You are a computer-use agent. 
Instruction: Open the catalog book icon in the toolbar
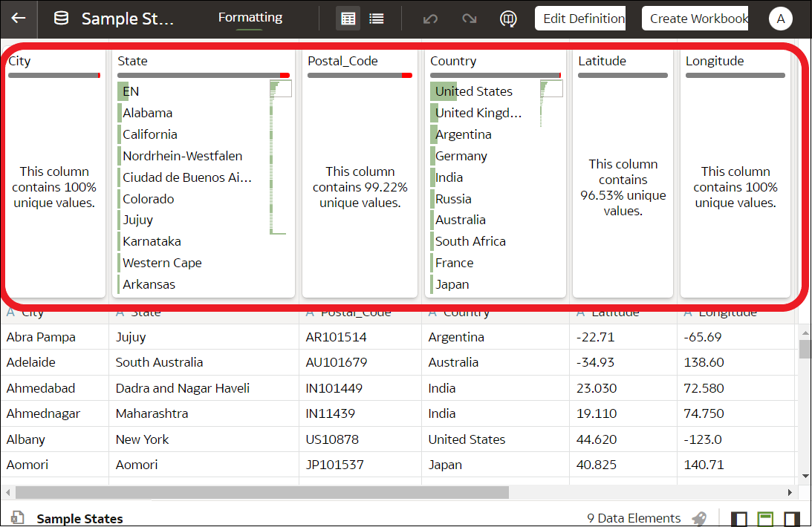pyautogui.click(x=508, y=19)
